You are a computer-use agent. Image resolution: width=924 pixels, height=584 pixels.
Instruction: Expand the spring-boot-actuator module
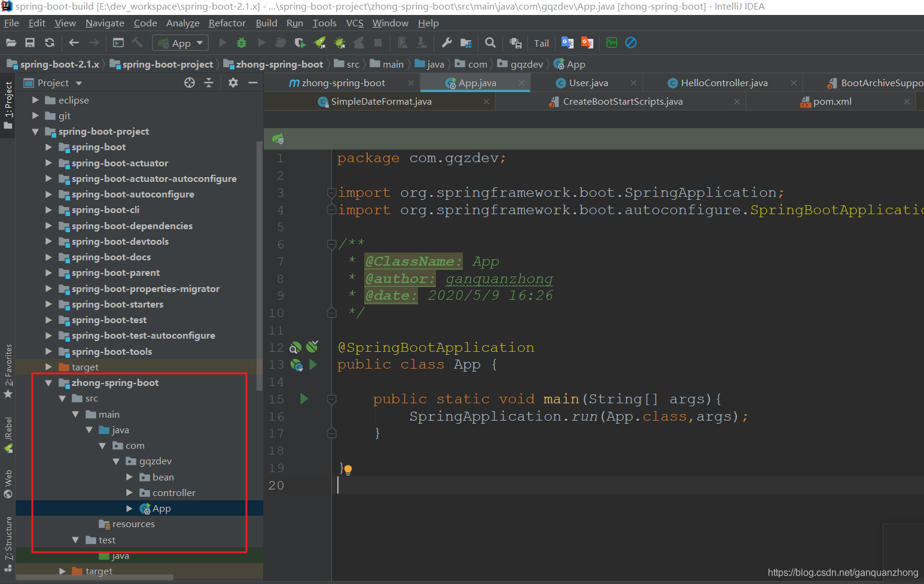tap(48, 163)
